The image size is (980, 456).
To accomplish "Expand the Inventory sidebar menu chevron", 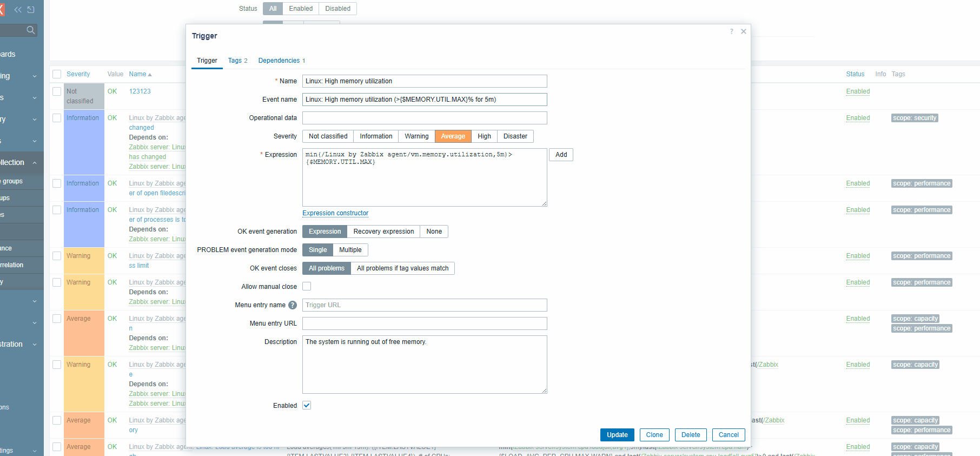I will click(x=35, y=120).
